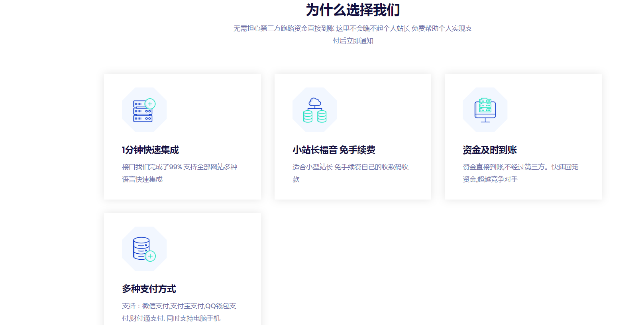Open the 小站长福音 免手续费 card title
This screenshot has width=644, height=325.
[x=334, y=150]
